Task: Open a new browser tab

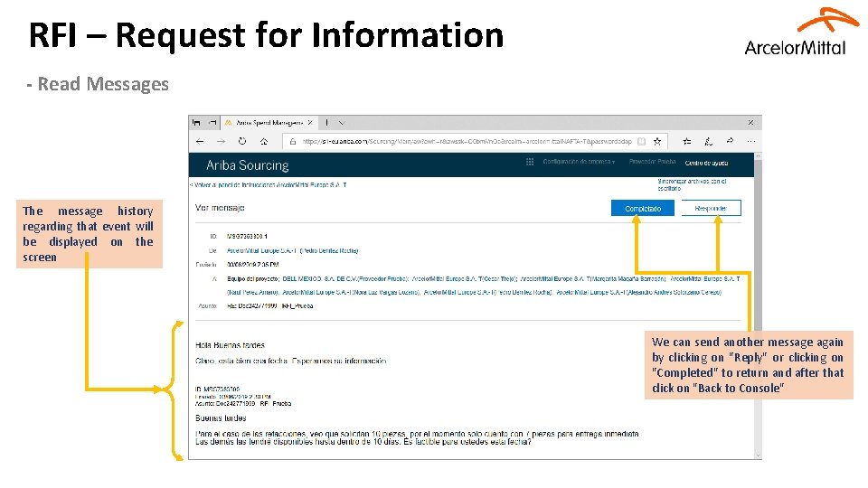Action: 326,123
